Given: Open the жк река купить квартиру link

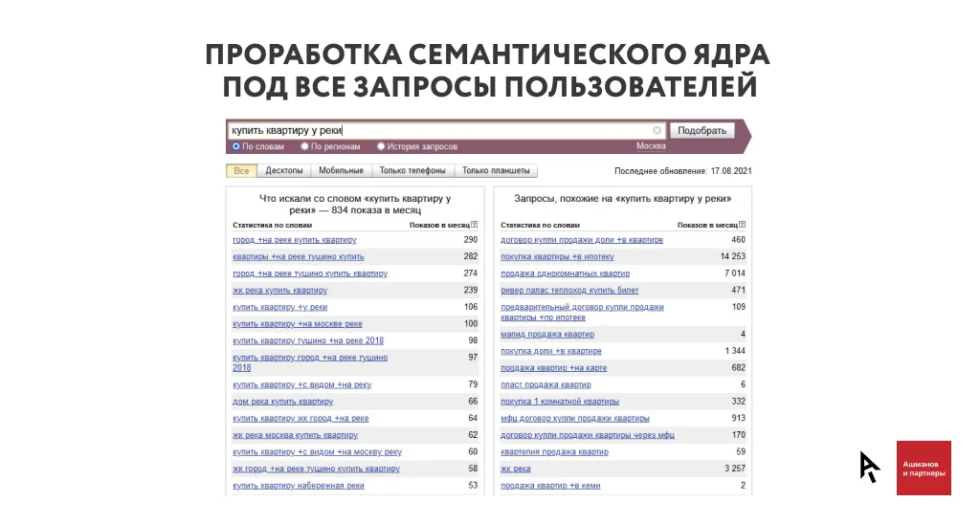Looking at the screenshot, I should tap(279, 290).
